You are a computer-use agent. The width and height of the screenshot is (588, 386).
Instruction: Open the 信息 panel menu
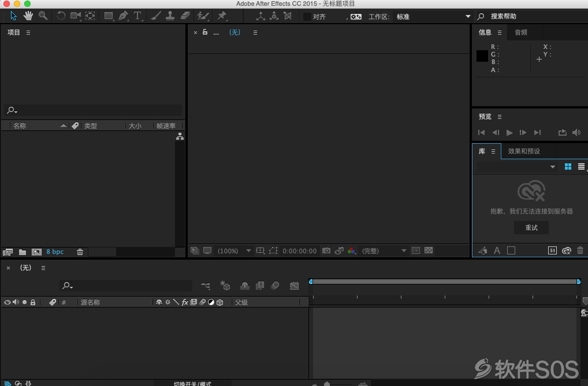[x=500, y=33]
